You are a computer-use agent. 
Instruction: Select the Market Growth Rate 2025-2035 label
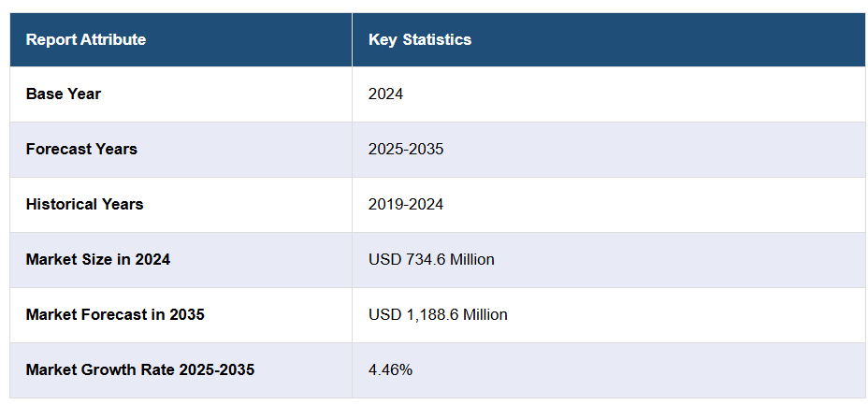point(140,369)
